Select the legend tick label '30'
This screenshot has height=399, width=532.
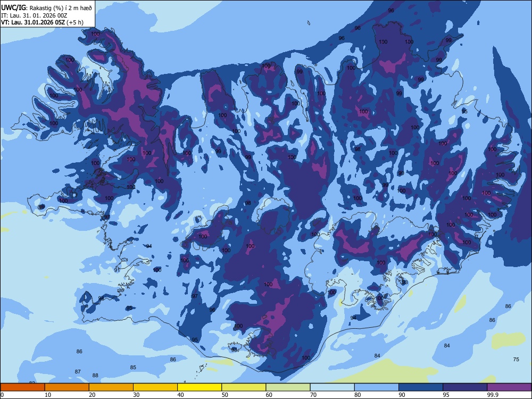pos(136,395)
